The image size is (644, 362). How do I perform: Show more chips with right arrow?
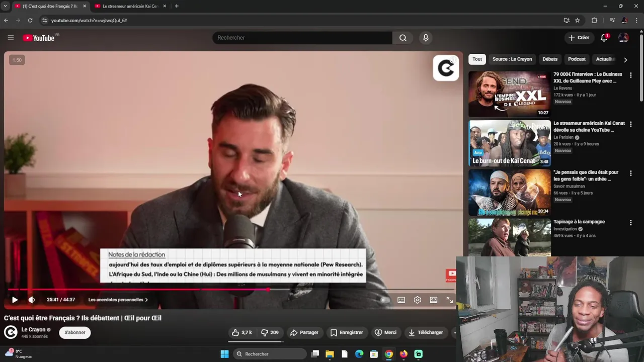625,59
